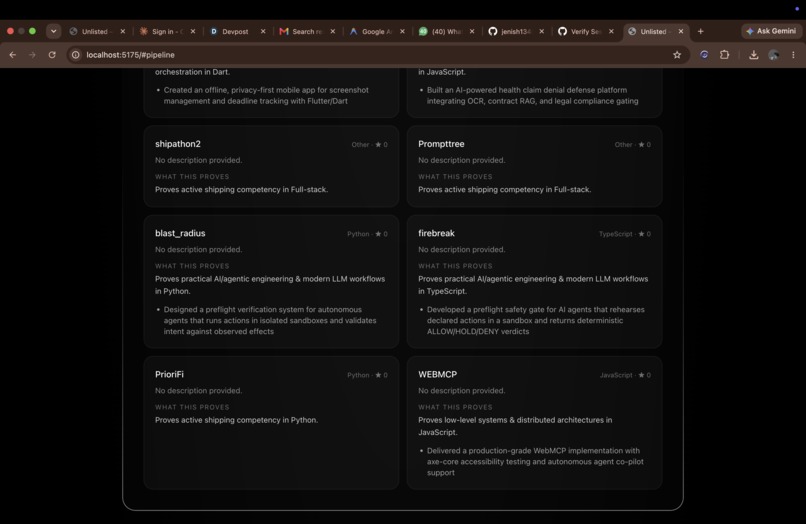Close the (40) WhatsApp tab
This screenshot has height=524, width=806.
pyautogui.click(x=472, y=31)
